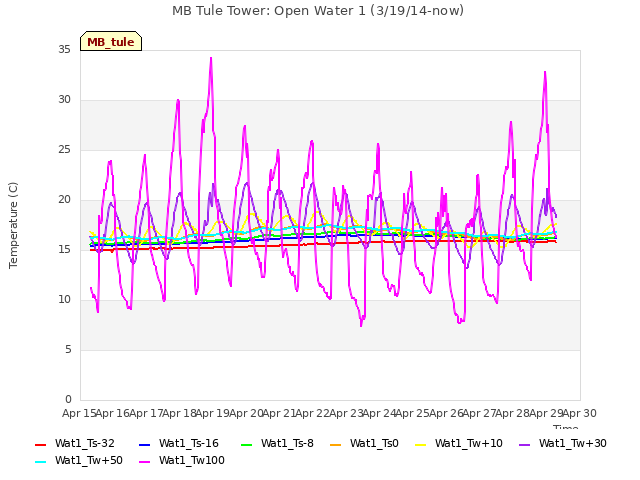
Task: Select the Wat1_Tw+10 legend label
Action: tap(469, 444)
